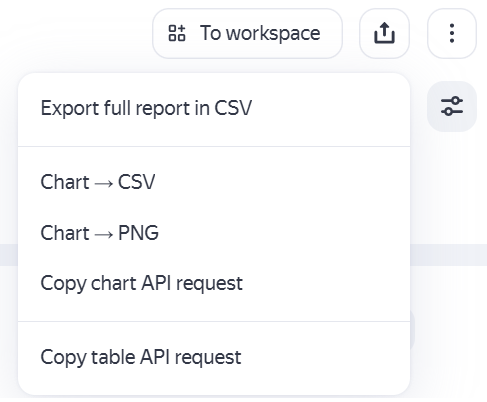Open the sliders settings icon
This screenshot has width=487, height=402.
[x=452, y=106]
